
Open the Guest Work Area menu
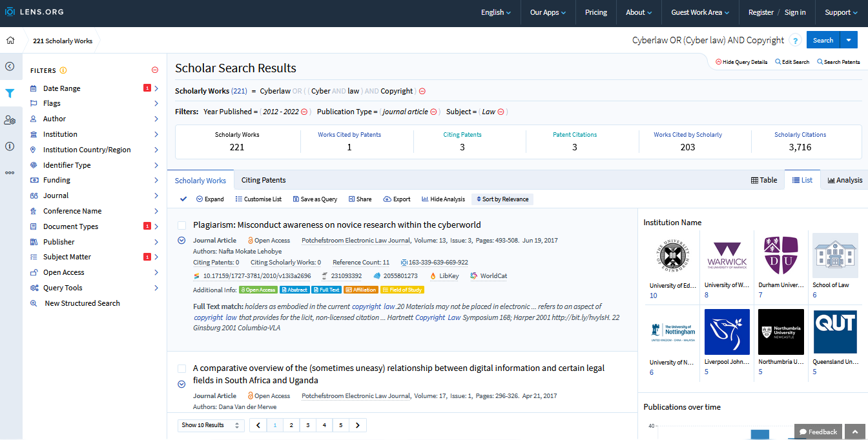click(701, 12)
